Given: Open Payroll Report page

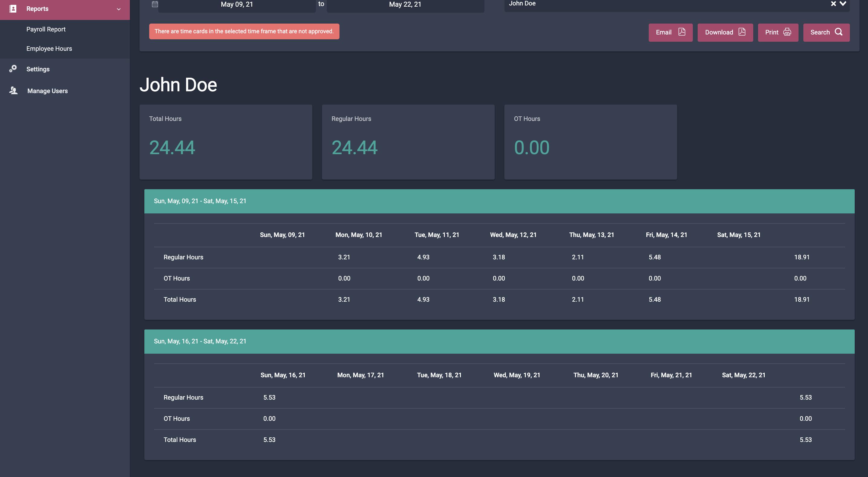Looking at the screenshot, I should [x=46, y=29].
